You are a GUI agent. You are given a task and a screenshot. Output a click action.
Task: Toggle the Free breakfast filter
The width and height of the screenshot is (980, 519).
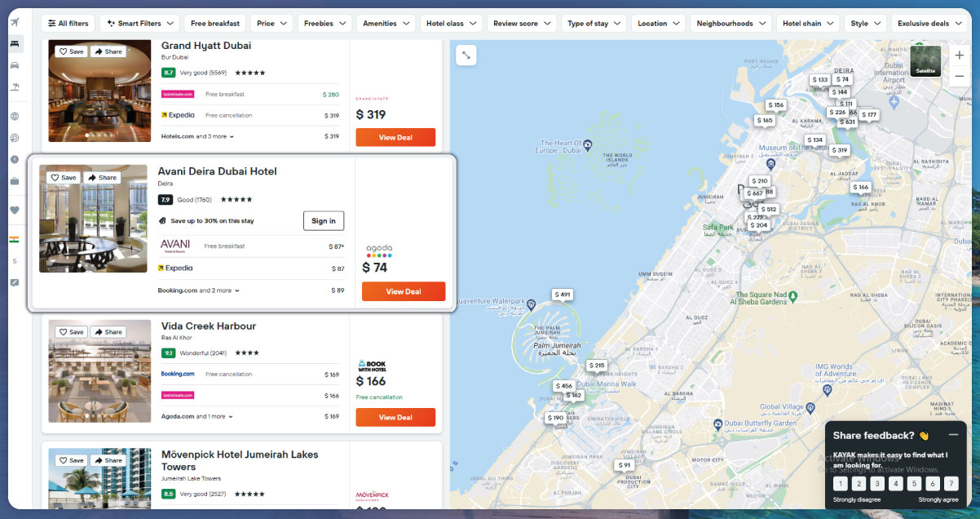tap(215, 24)
